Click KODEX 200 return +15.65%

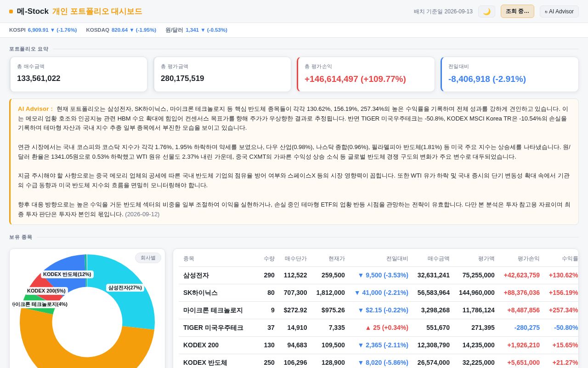[x=565, y=345]
